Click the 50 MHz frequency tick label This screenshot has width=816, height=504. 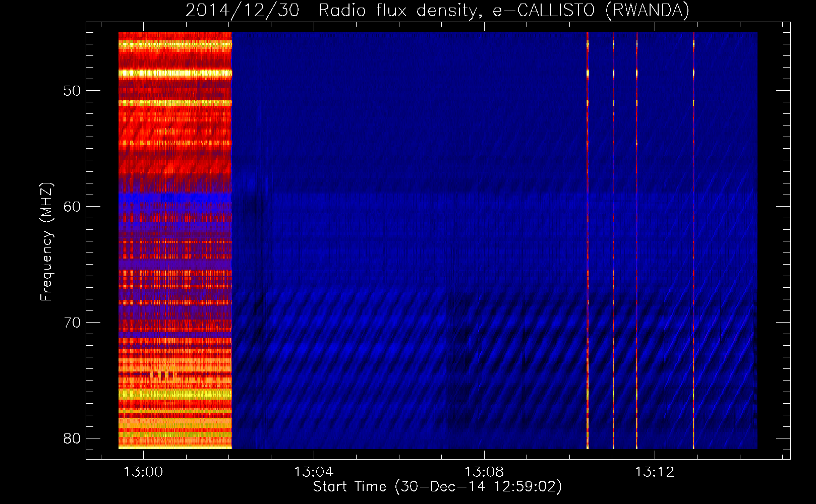72,91
